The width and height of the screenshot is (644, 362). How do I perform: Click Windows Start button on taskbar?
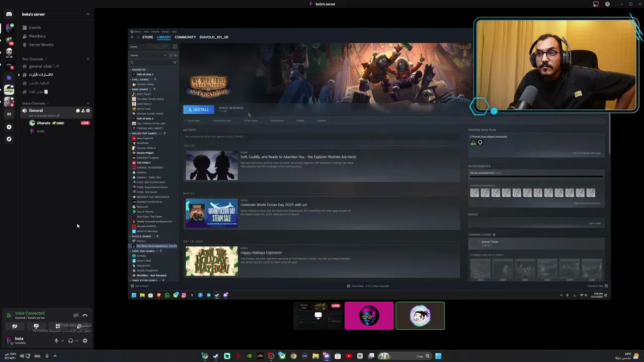coord(438,356)
